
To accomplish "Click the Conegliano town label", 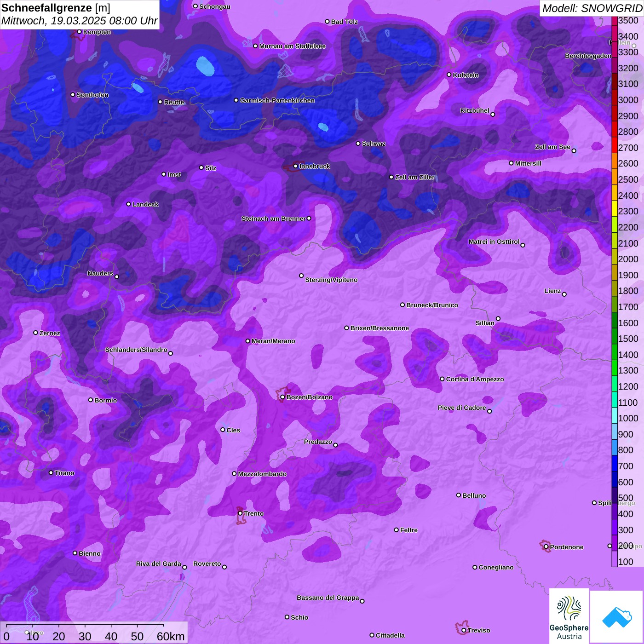I will [496, 567].
